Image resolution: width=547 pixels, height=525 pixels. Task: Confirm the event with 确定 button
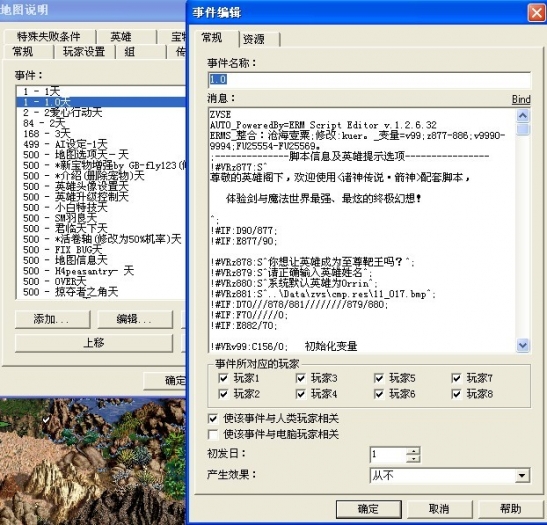(x=368, y=509)
